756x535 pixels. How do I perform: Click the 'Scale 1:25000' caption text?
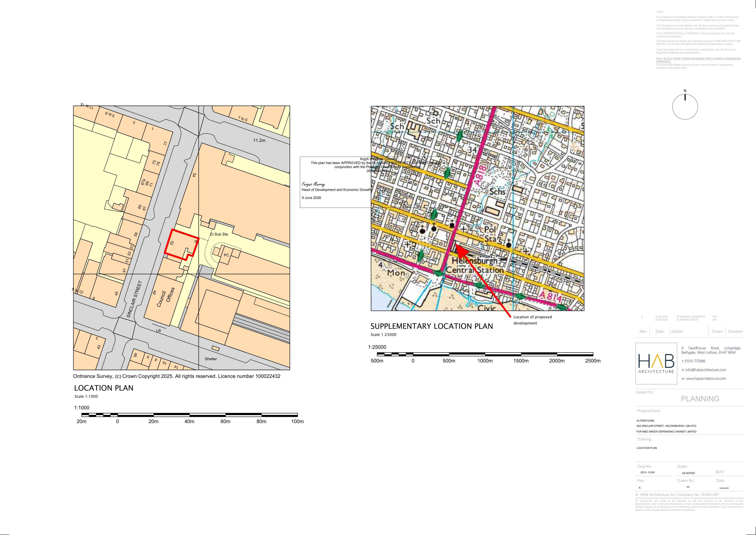point(384,335)
